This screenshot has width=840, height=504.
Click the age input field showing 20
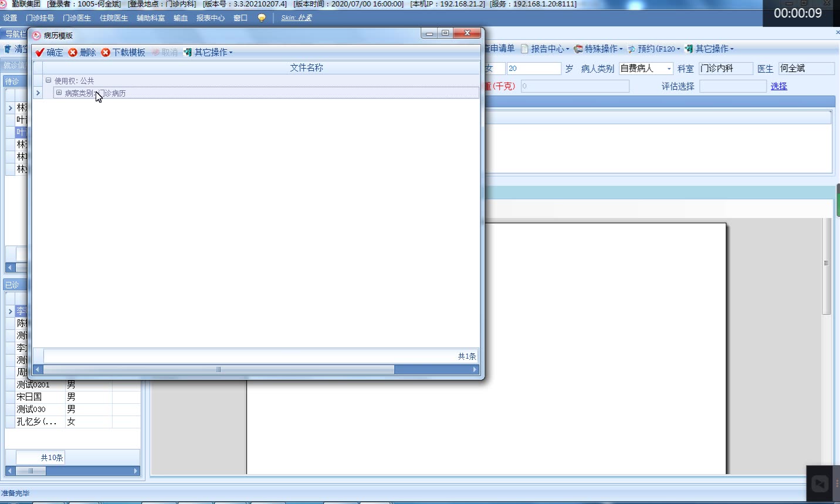534,69
